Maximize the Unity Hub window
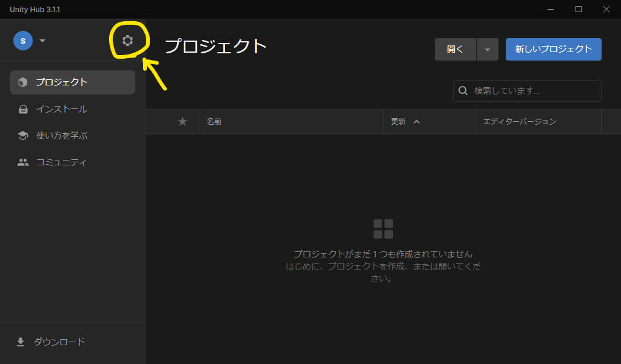The image size is (621, 364). click(x=579, y=9)
